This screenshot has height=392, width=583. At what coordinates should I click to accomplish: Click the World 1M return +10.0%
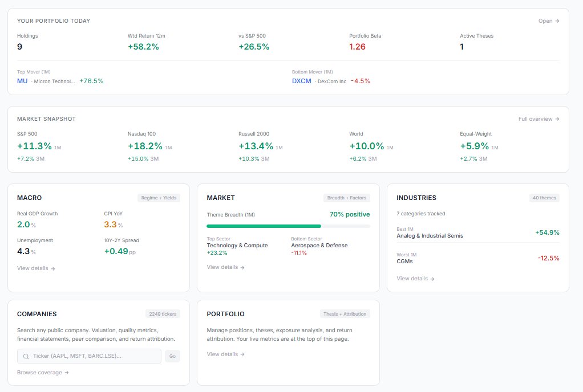coord(367,146)
